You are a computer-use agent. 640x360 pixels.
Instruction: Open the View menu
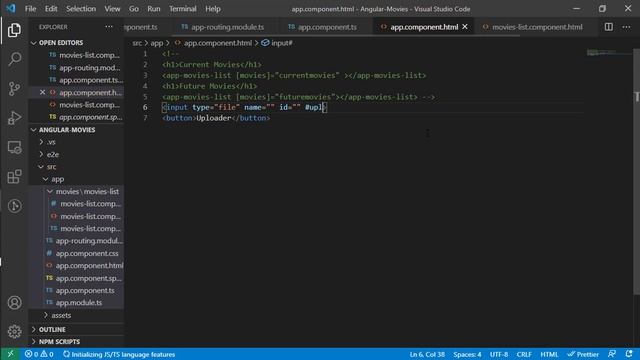[112, 9]
